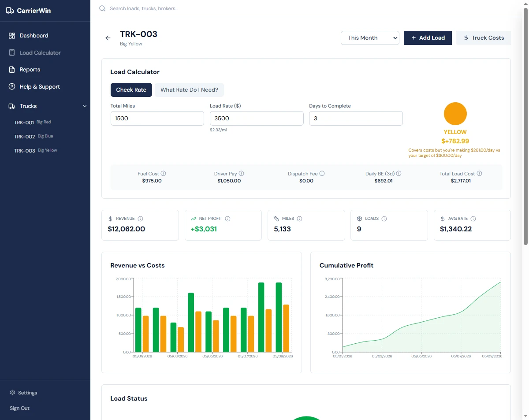This screenshot has height=420, width=529.
Task: Click the Load Rate ($) input field
Action: click(257, 118)
